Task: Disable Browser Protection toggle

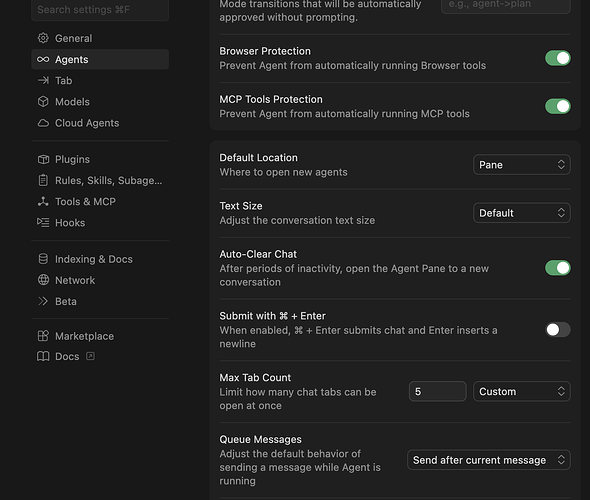Action: click(558, 58)
